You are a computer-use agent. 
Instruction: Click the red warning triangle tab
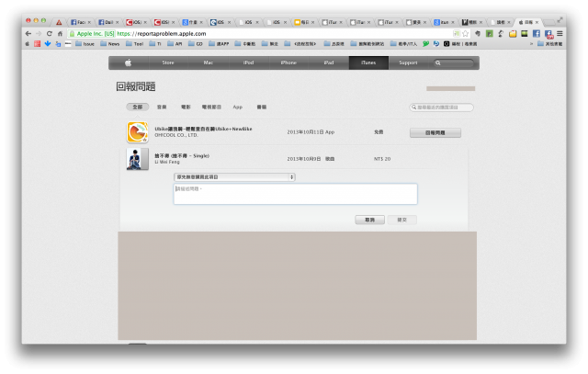point(59,22)
